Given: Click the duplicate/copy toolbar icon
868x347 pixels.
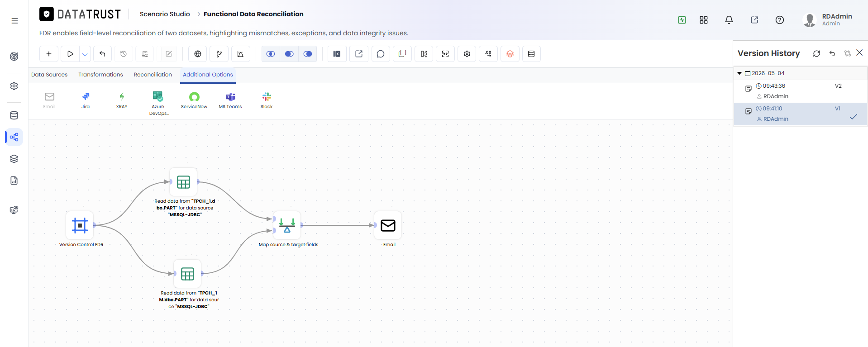Looking at the screenshot, I should pyautogui.click(x=402, y=54).
